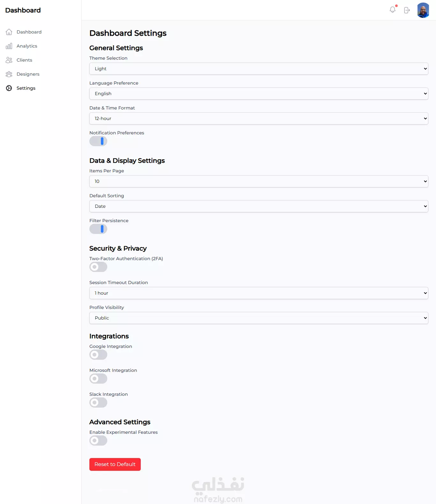Open the Session Timeout Duration dropdown
The image size is (436, 504).
[x=259, y=293]
